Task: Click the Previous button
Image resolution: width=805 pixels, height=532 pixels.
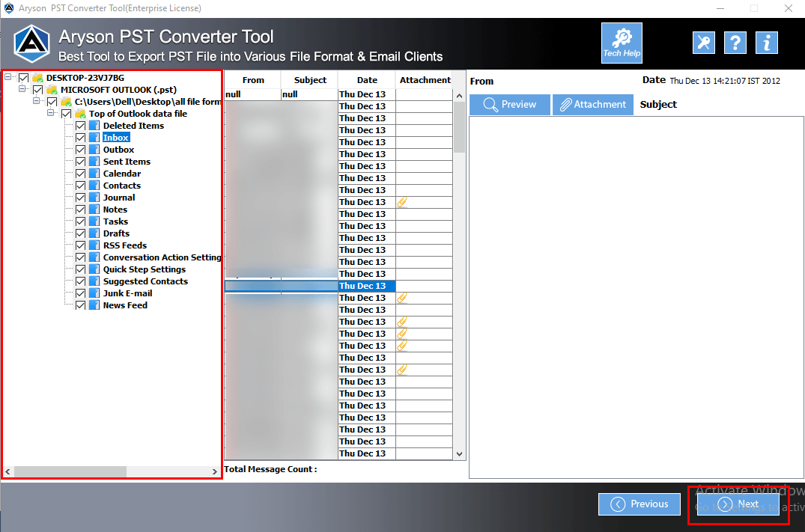Action: pyautogui.click(x=640, y=504)
